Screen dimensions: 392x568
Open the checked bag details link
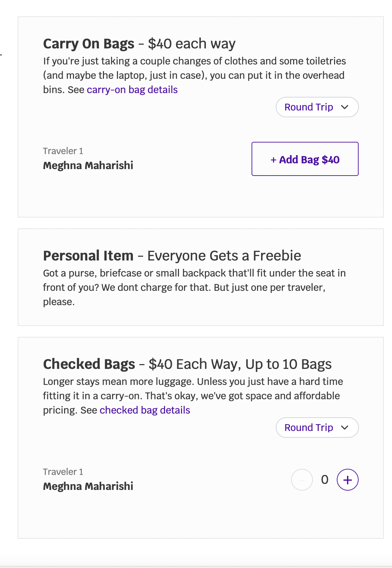(x=145, y=410)
